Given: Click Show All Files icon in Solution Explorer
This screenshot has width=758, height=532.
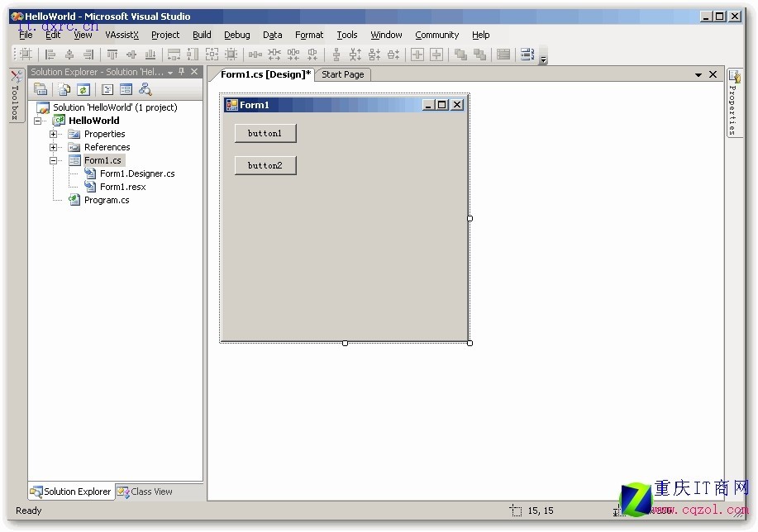Looking at the screenshot, I should (x=64, y=90).
